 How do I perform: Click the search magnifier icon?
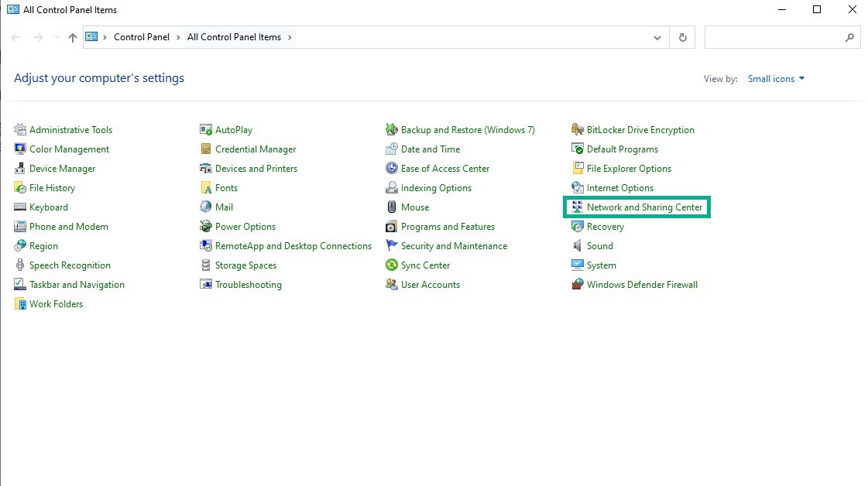tap(849, 37)
